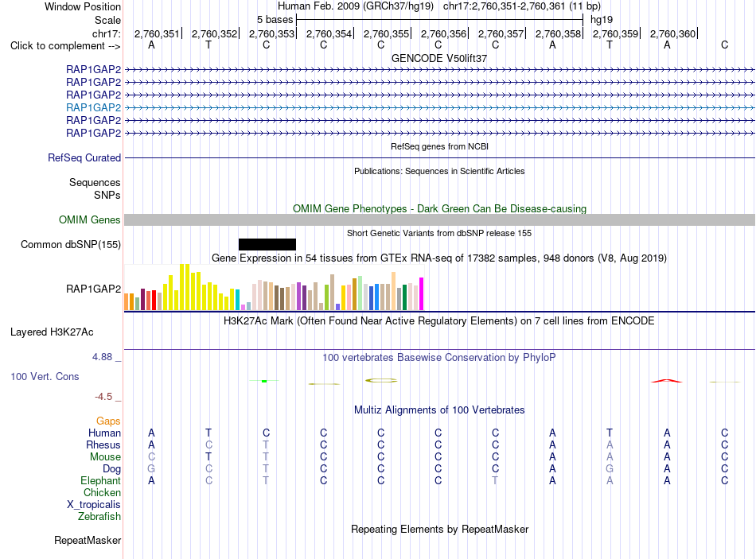Select the X_tropicalis species label
756x559 pixels.
pos(94,505)
